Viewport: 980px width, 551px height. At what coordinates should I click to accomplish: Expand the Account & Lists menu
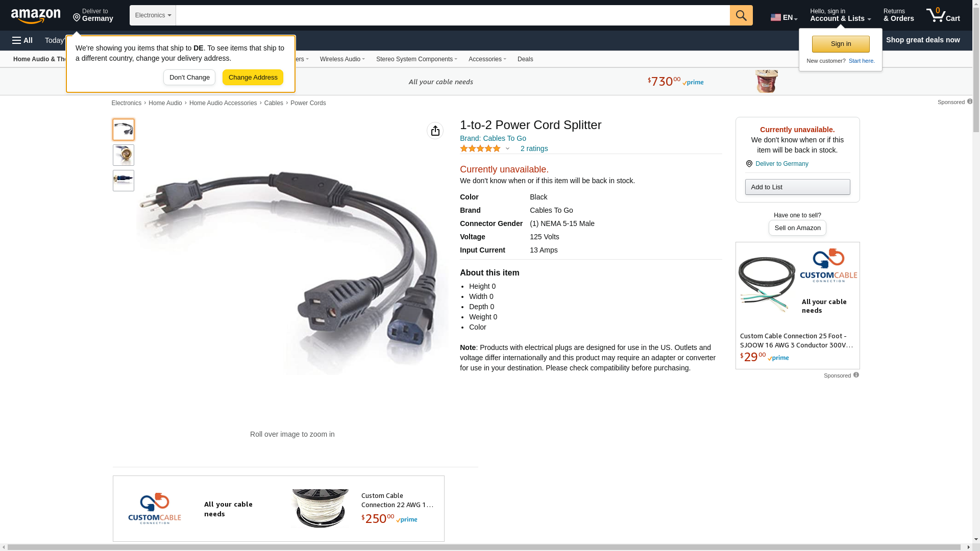tap(840, 15)
